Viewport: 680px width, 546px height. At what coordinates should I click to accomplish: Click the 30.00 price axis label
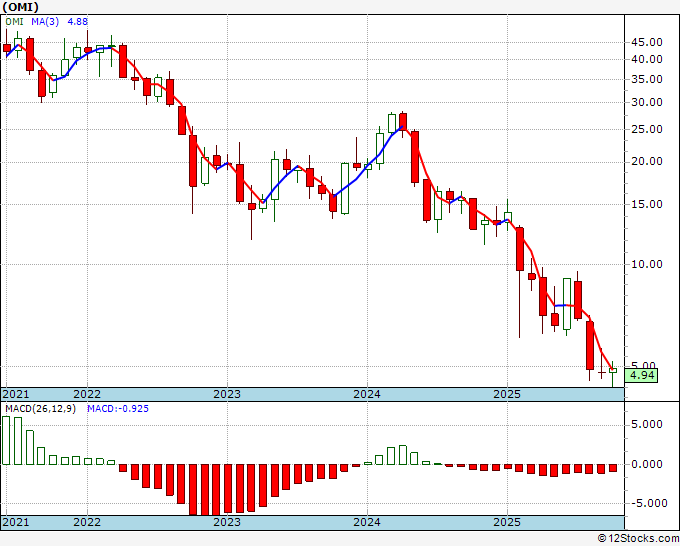[x=647, y=102]
